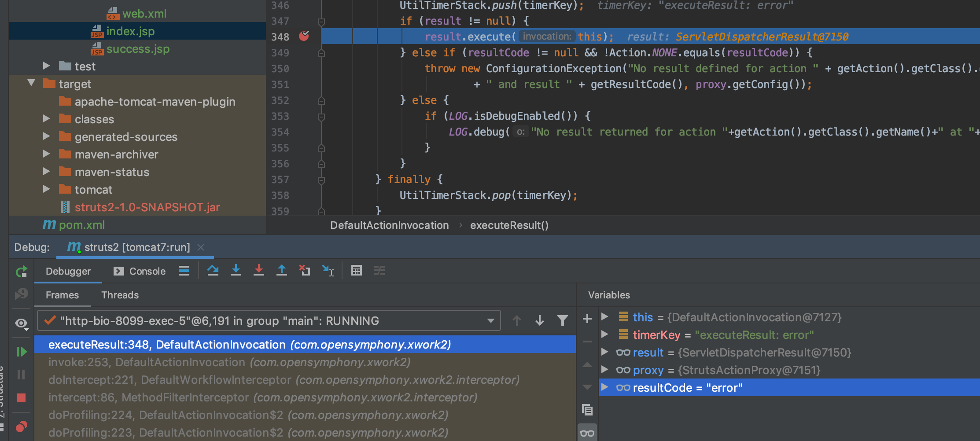Screen dimensions: 980x441
Task: Collapse the target folder
Action: click(31, 83)
